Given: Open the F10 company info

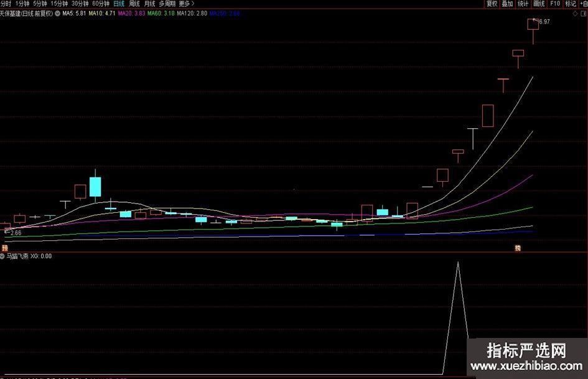Looking at the screenshot, I should [x=554, y=4].
